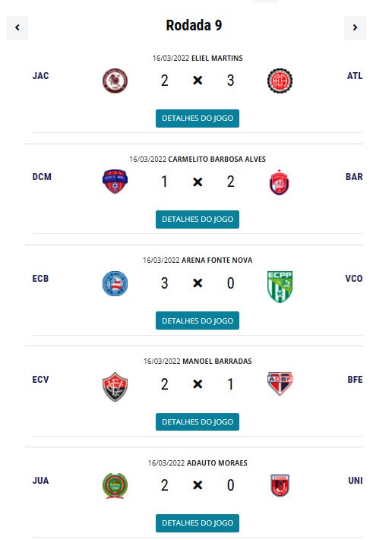Screen dimensions: 392x540
Task: Click the ECB team abbreviation
Action: pyautogui.click(x=40, y=278)
